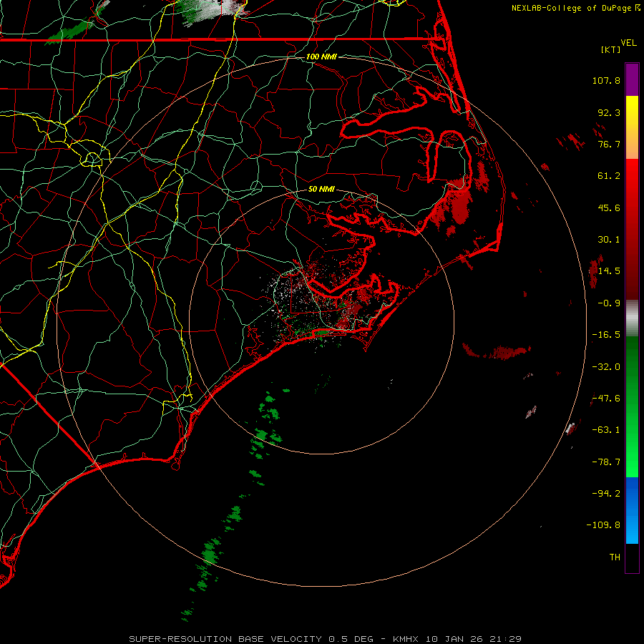Click the TH legend label
The height and width of the screenshot is (644, 644).
(615, 557)
